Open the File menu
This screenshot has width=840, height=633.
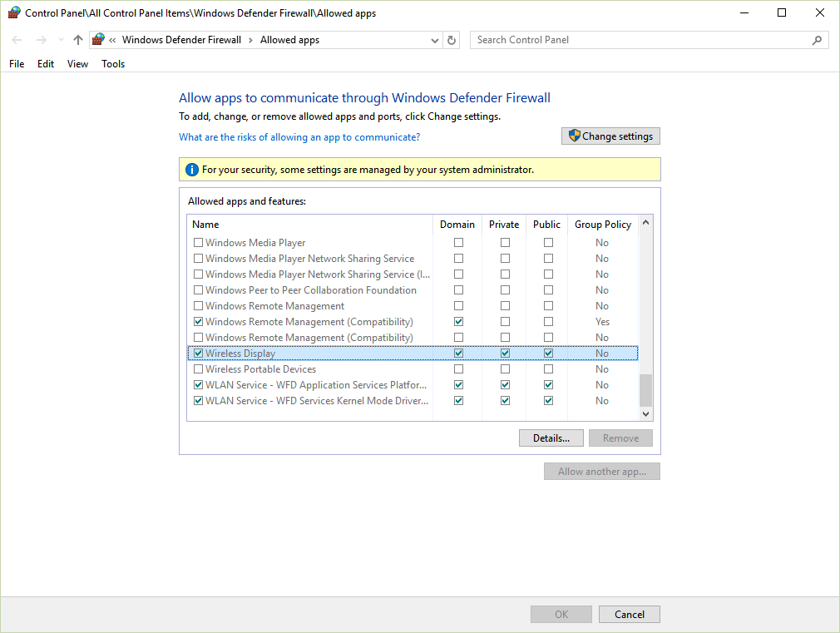click(17, 64)
